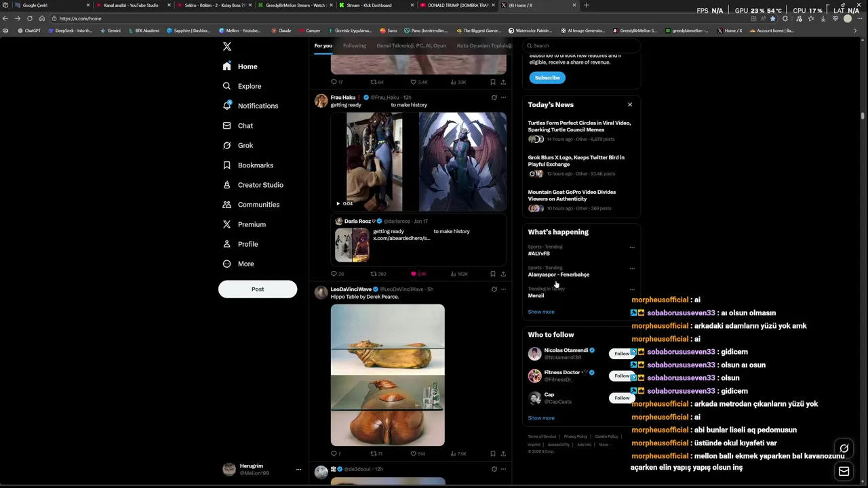Viewport: 868px width, 488px height.
Task: Click the Search field on X
Action: coord(582,45)
